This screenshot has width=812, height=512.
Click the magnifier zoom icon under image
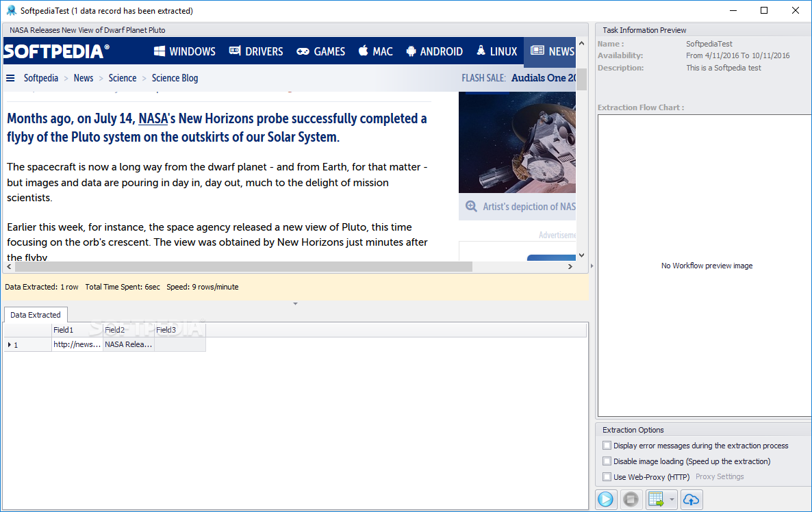(471, 206)
